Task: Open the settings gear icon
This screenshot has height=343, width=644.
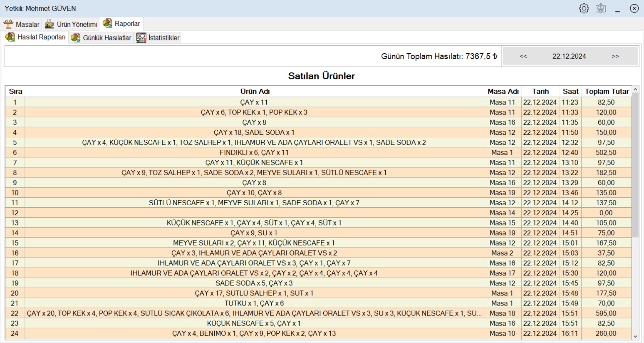Action: coord(584,8)
